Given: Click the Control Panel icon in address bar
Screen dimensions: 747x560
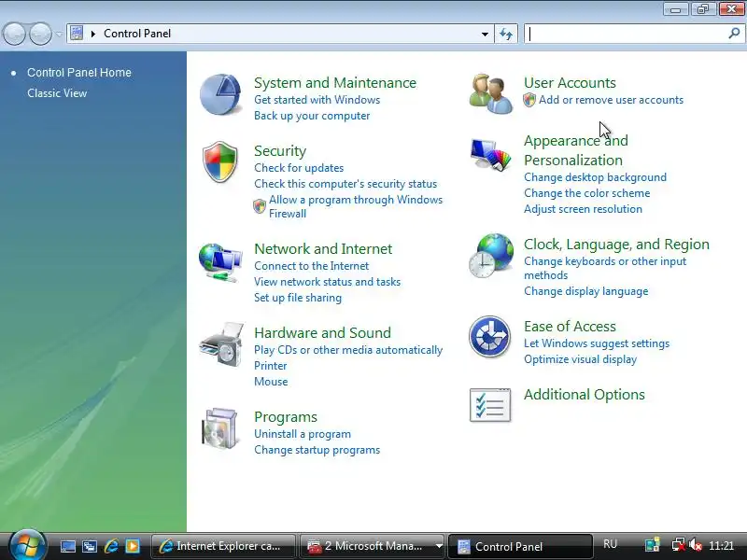Looking at the screenshot, I should pyautogui.click(x=77, y=34).
